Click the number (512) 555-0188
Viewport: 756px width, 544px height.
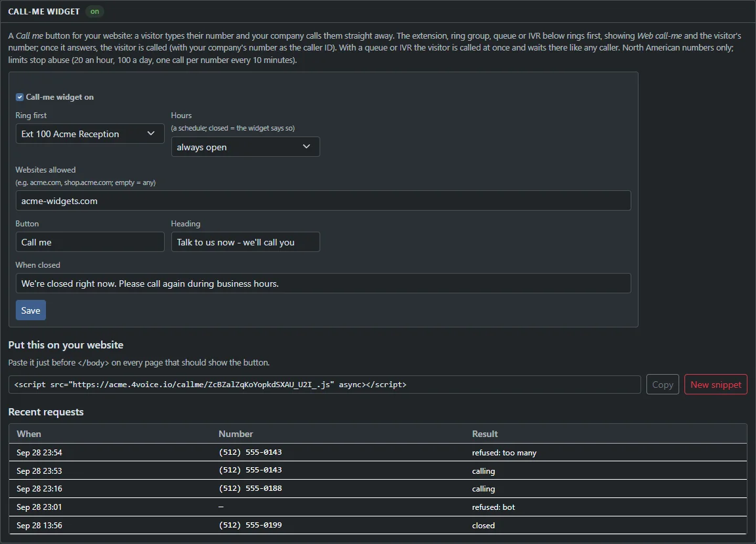(250, 488)
